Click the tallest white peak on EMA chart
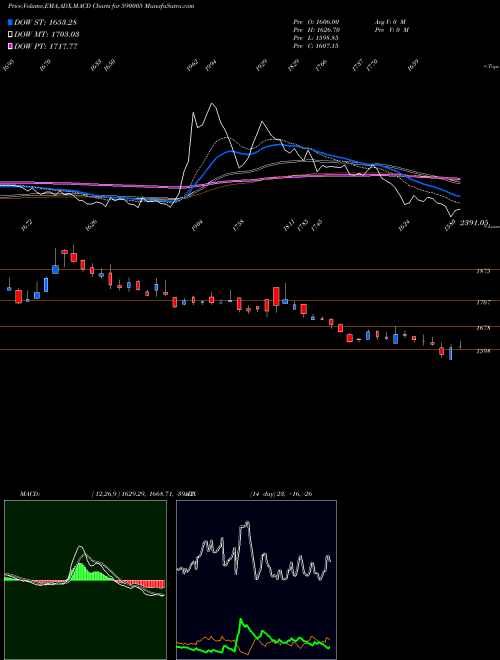This screenshot has height=660, width=500. pos(212,104)
